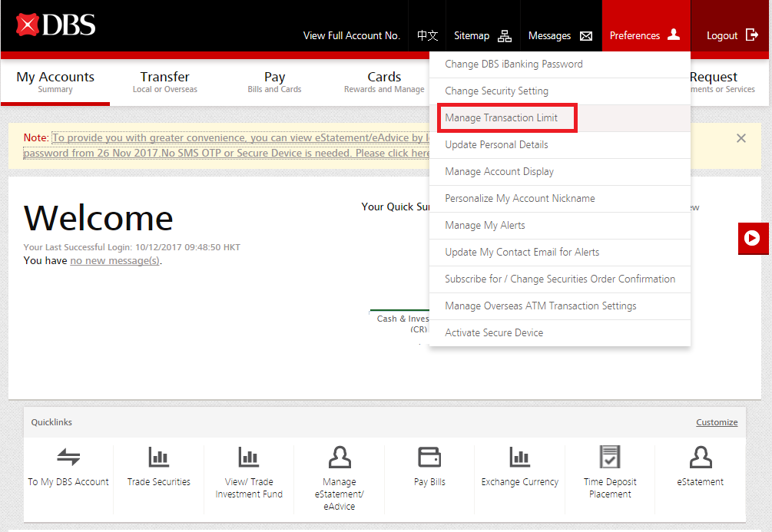Switch language to Chinese (中文)

(427, 35)
